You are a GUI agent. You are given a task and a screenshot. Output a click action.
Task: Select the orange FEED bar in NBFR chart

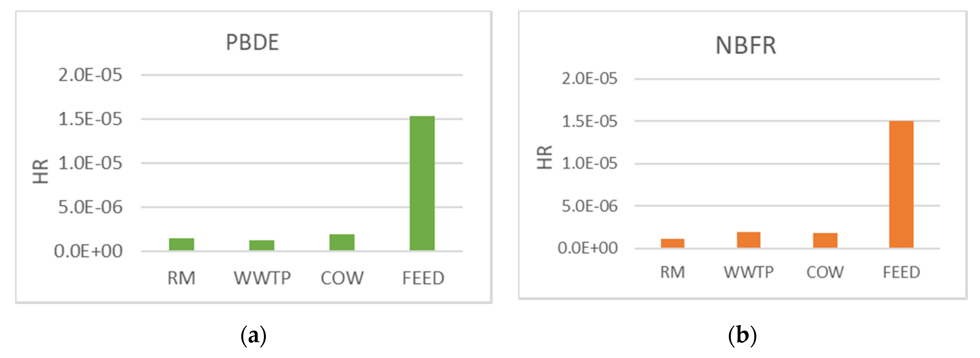point(901,185)
